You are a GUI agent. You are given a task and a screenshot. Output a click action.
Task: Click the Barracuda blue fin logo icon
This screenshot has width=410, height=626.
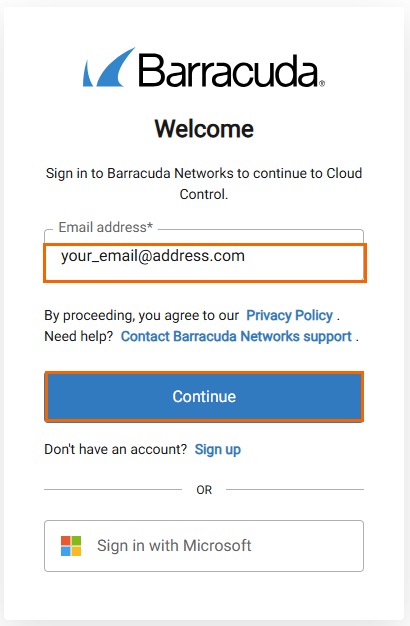109,67
